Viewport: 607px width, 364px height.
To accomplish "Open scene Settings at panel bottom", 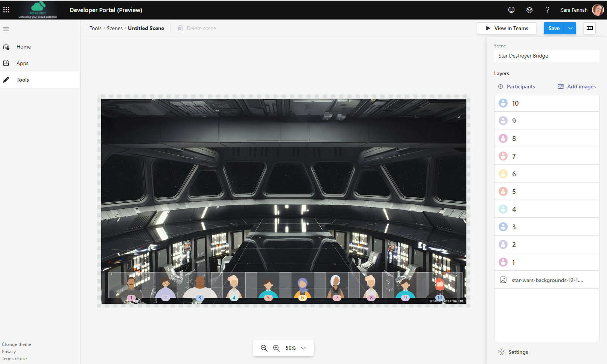I will click(513, 352).
